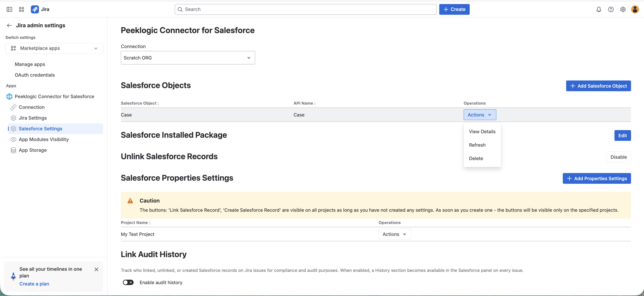Focus the Search input field
The width and height of the screenshot is (644, 296).
[305, 9]
